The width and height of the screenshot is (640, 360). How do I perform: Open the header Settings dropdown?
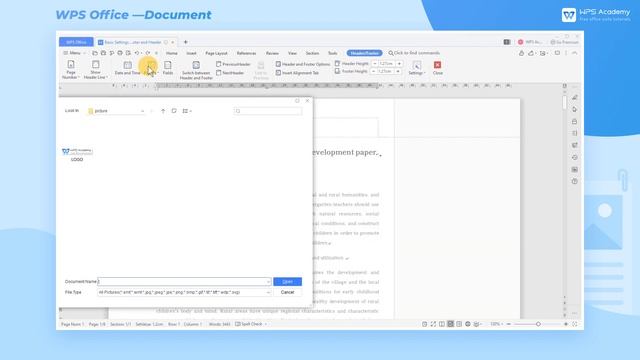(x=416, y=68)
